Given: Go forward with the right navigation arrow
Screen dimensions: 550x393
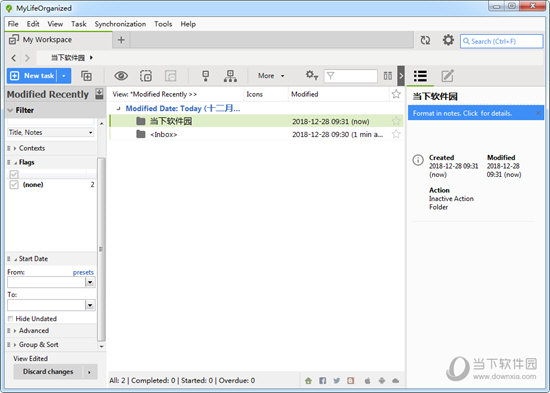Looking at the screenshot, I should tap(27, 58).
